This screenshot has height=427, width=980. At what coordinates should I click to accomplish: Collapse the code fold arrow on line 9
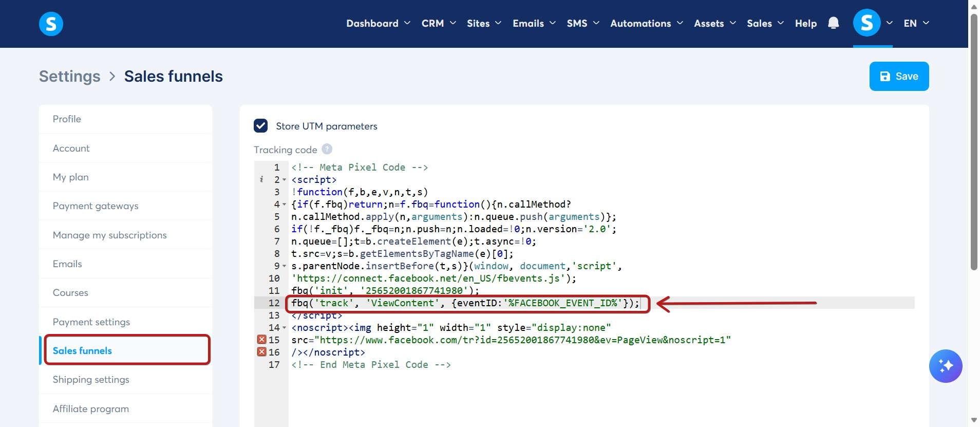[x=284, y=266]
